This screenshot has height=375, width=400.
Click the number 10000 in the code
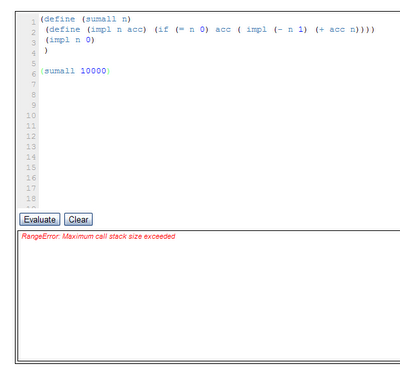[93, 71]
